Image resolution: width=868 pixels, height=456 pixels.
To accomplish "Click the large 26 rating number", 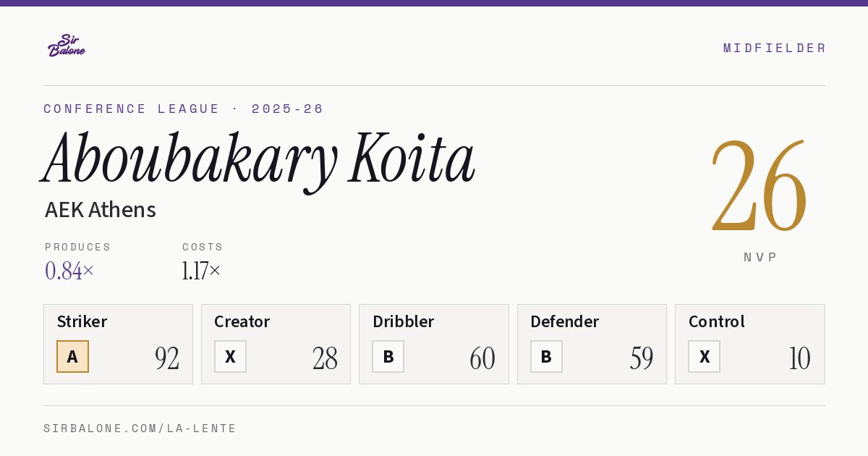I will click(x=759, y=186).
